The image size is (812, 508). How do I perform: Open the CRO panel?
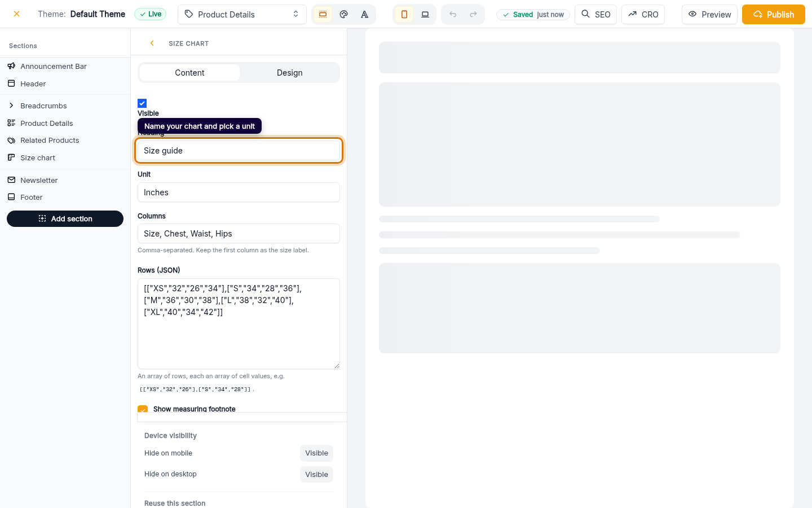pos(643,14)
